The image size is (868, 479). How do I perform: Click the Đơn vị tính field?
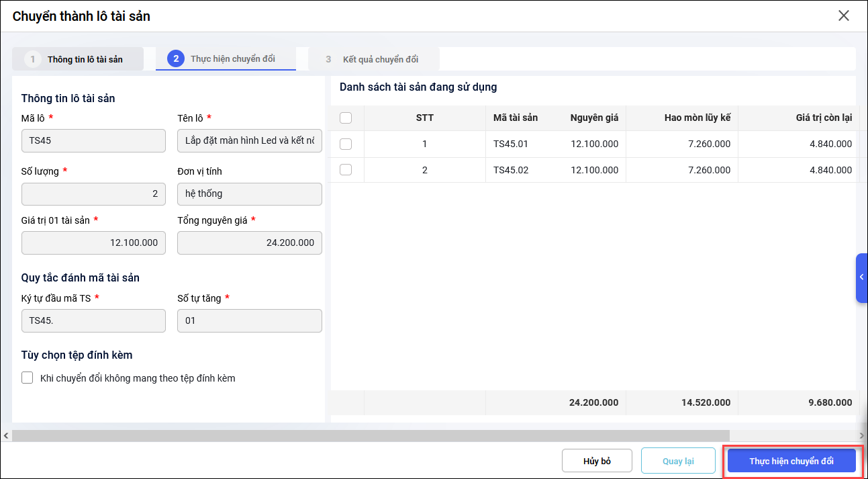[249, 193]
